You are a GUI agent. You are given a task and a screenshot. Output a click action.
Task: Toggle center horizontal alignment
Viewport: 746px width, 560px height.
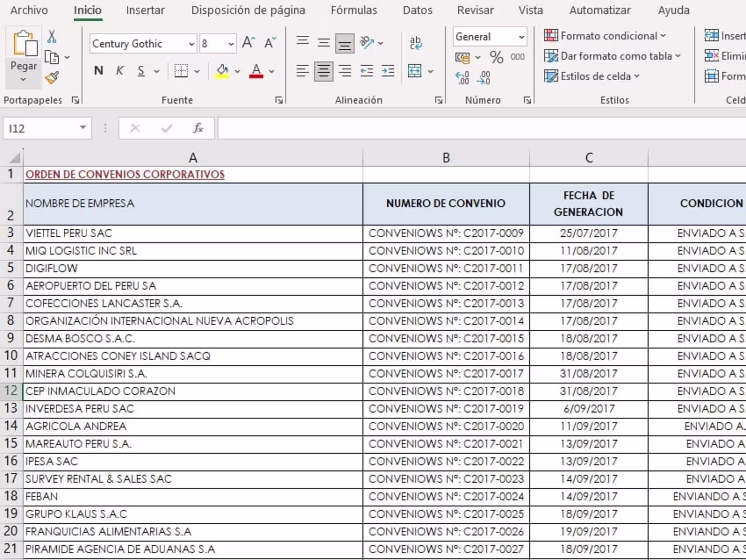[x=324, y=71]
